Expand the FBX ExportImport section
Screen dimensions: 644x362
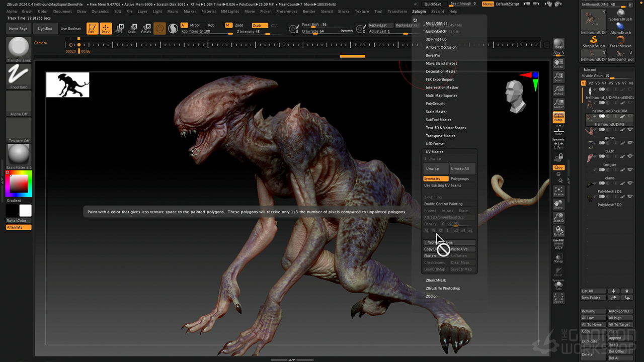click(440, 79)
